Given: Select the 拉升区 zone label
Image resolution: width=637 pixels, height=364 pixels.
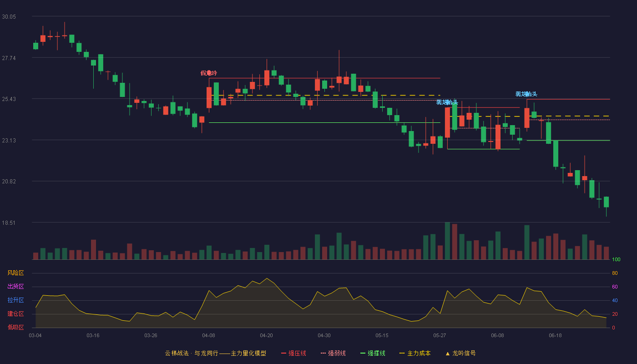Looking at the screenshot, I should [15, 300].
